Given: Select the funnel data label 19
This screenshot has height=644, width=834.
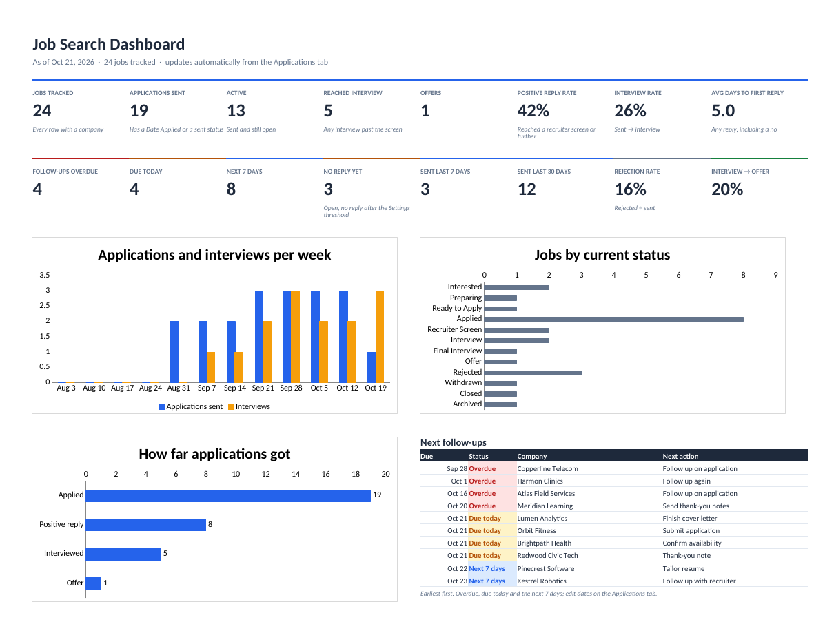Looking at the screenshot, I should pos(377,495).
